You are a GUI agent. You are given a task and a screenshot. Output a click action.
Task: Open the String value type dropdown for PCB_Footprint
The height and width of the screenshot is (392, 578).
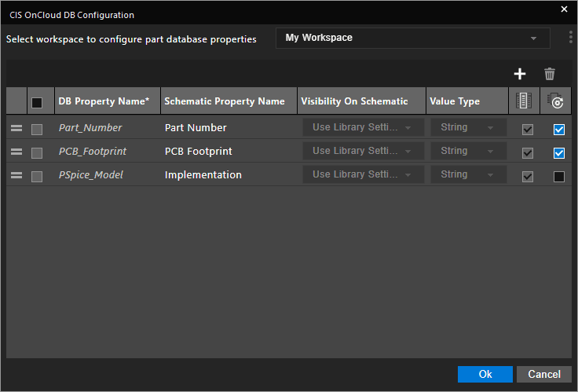pos(469,151)
